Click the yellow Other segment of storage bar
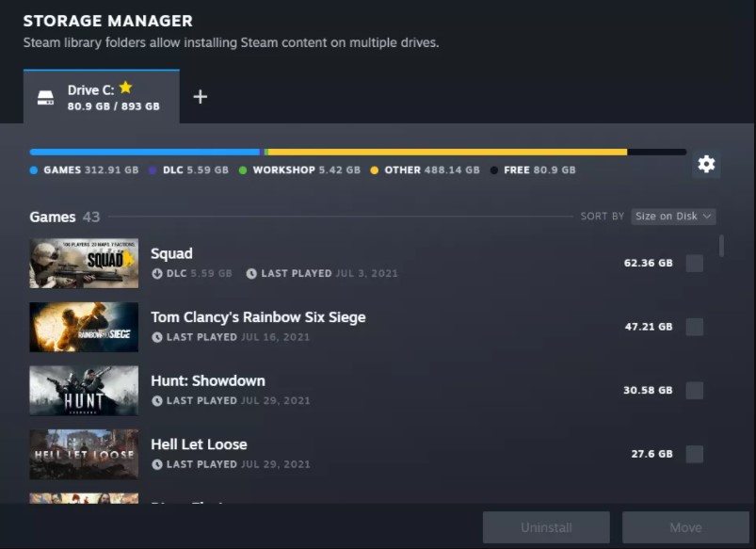 click(447, 152)
